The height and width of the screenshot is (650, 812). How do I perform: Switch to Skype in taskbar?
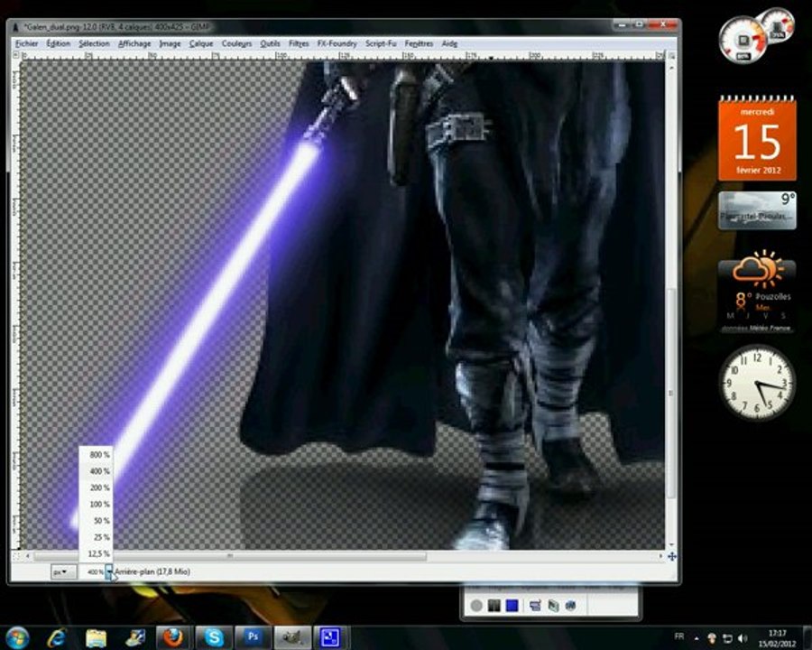213,637
